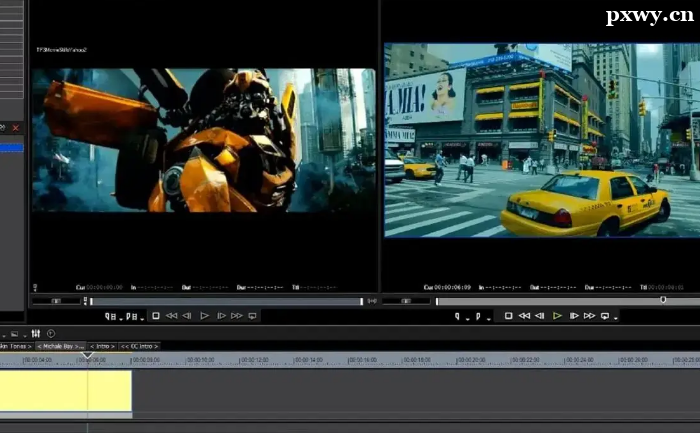700x433 pixels.
Task: Click Player monitor position scrub bar
Action: 226,301
